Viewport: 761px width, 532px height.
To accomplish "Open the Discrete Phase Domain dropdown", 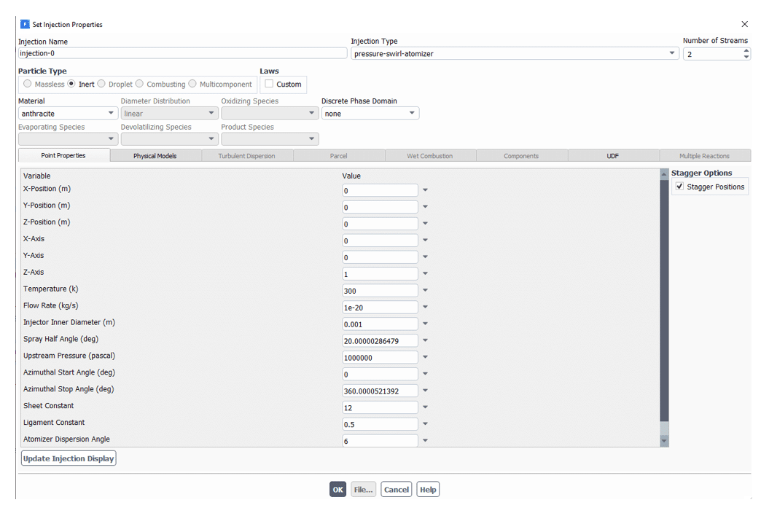I will click(x=412, y=114).
